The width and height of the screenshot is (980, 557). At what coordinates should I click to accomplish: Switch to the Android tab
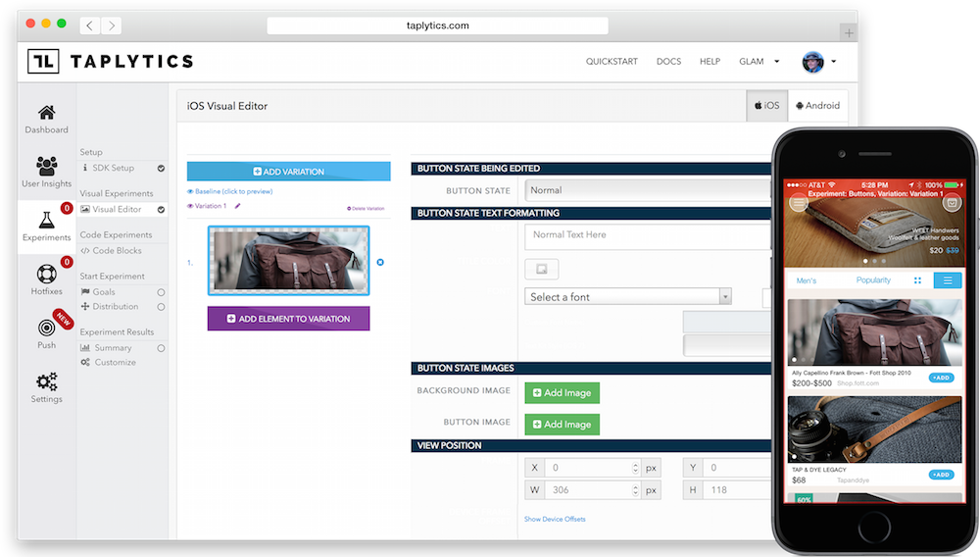tap(817, 106)
